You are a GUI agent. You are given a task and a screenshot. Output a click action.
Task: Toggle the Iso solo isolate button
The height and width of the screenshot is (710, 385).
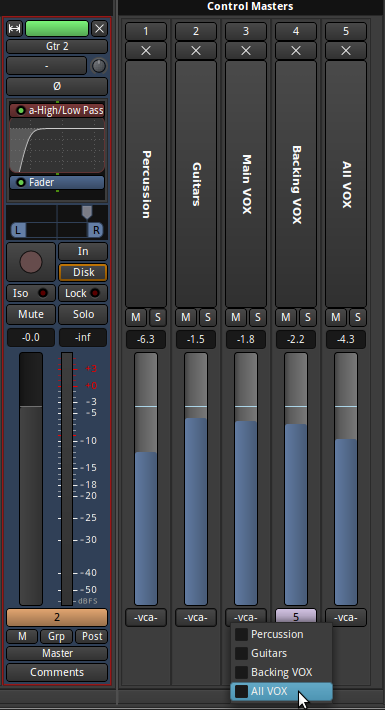tap(31, 293)
